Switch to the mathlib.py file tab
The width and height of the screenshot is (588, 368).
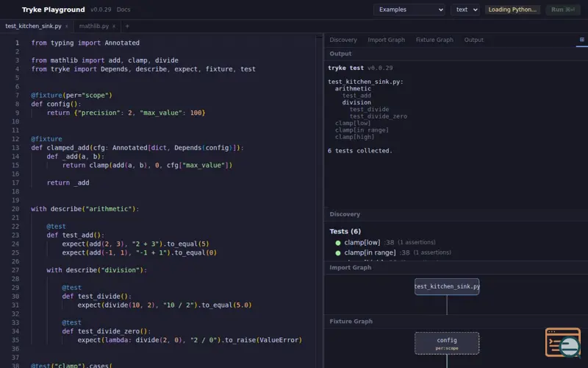click(x=94, y=26)
